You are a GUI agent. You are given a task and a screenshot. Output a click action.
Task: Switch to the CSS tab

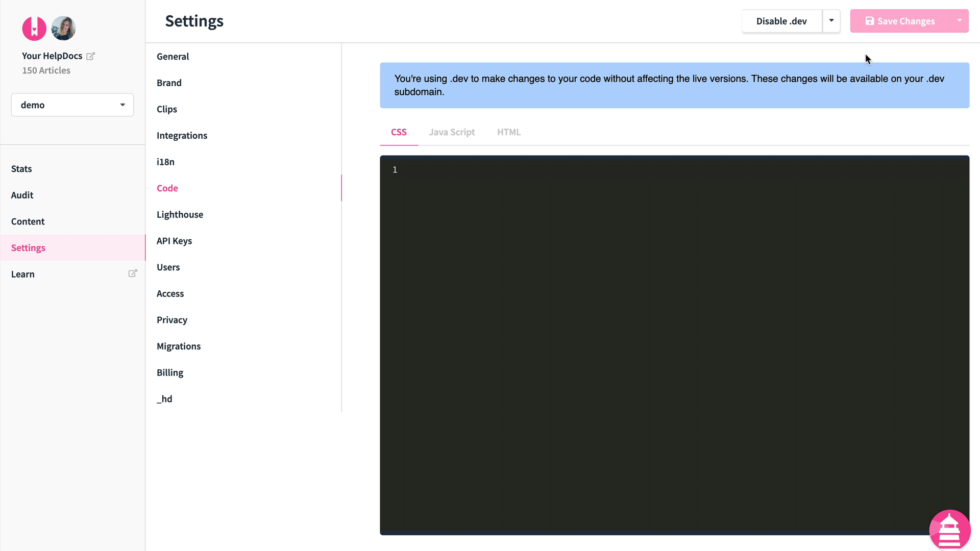[x=399, y=132]
